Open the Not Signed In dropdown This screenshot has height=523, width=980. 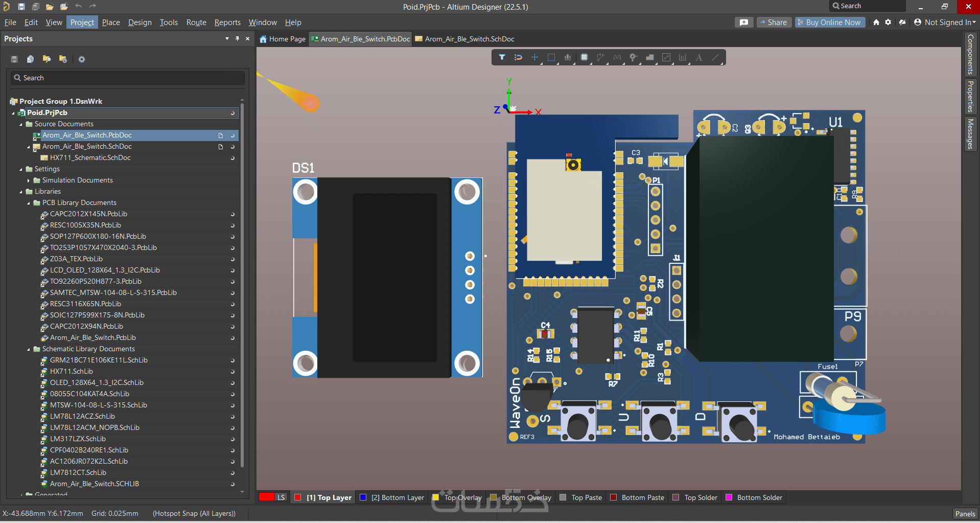[x=945, y=22]
